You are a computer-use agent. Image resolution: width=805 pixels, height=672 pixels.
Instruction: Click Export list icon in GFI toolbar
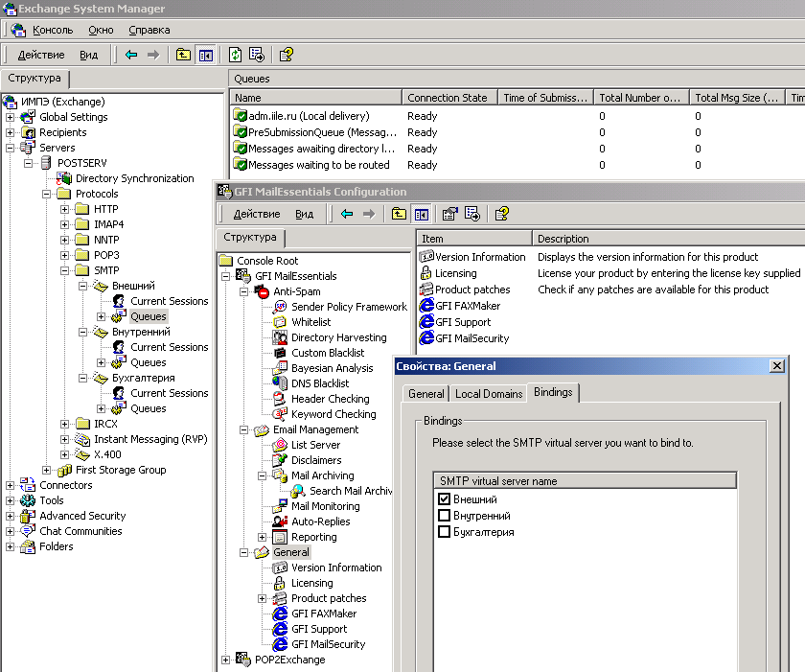click(x=472, y=214)
